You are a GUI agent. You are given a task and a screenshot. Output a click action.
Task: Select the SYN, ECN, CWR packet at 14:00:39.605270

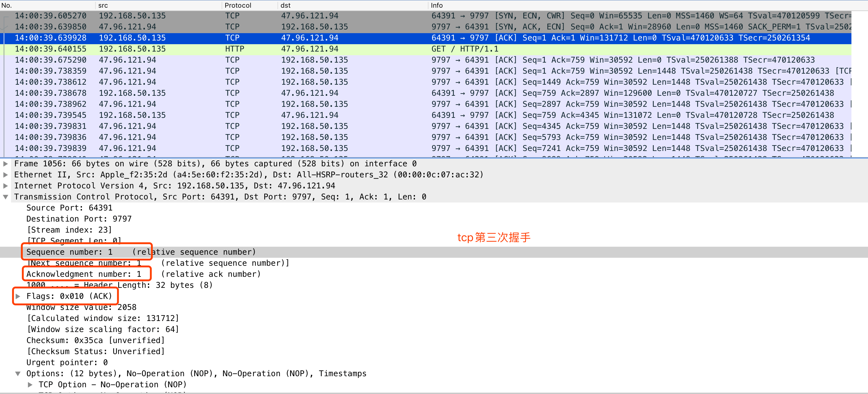pyautogui.click(x=426, y=16)
